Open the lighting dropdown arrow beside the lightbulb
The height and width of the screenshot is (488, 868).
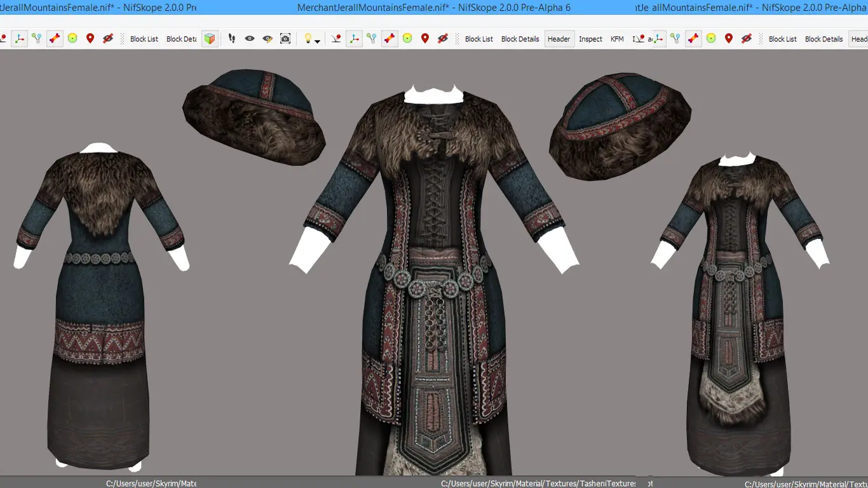(x=318, y=41)
